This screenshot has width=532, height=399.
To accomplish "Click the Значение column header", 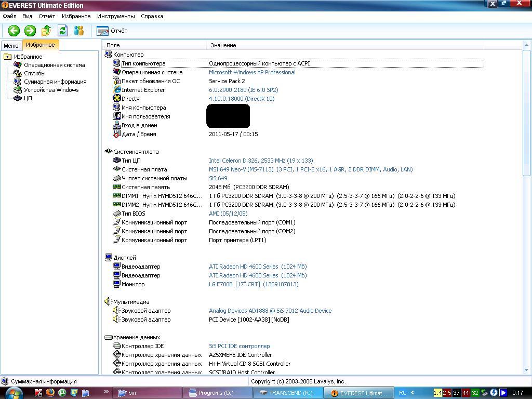I will pyautogui.click(x=345, y=45).
